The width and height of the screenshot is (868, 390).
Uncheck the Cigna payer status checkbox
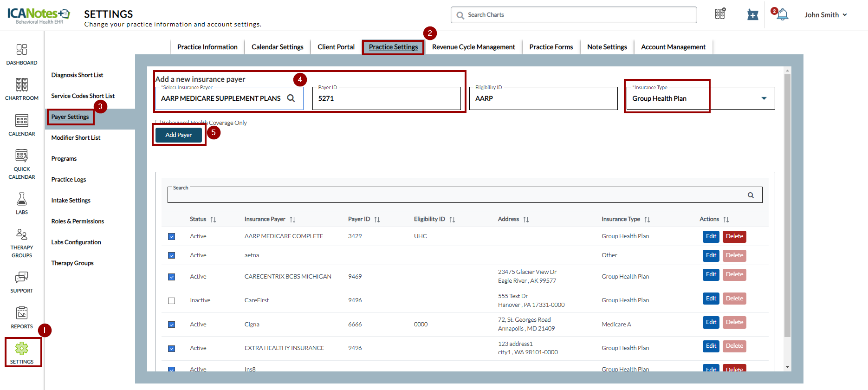(172, 325)
